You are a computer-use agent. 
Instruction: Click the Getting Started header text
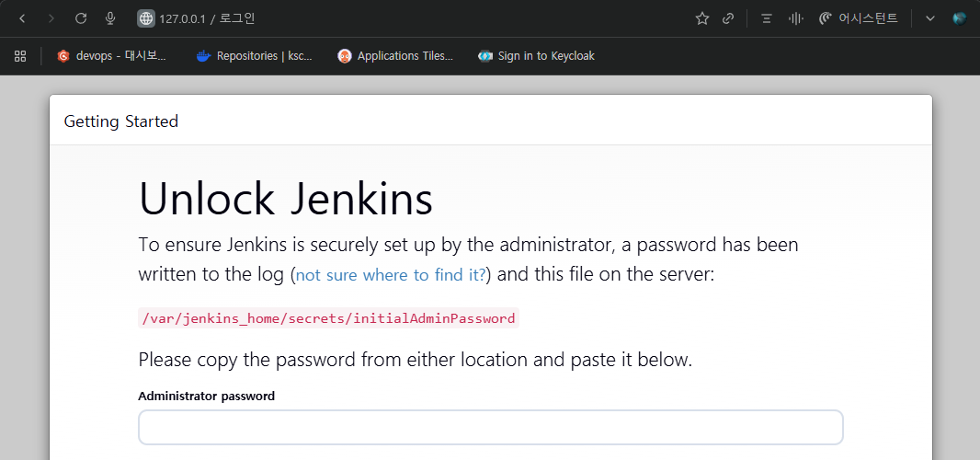pos(121,121)
